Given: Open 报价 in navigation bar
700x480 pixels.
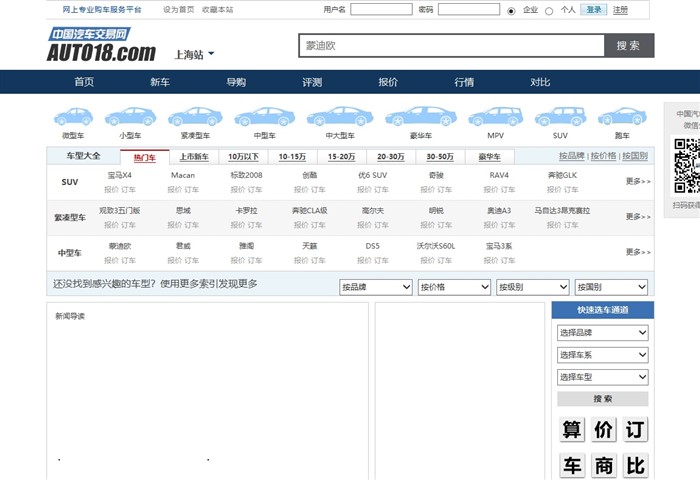Looking at the screenshot, I should 388,82.
